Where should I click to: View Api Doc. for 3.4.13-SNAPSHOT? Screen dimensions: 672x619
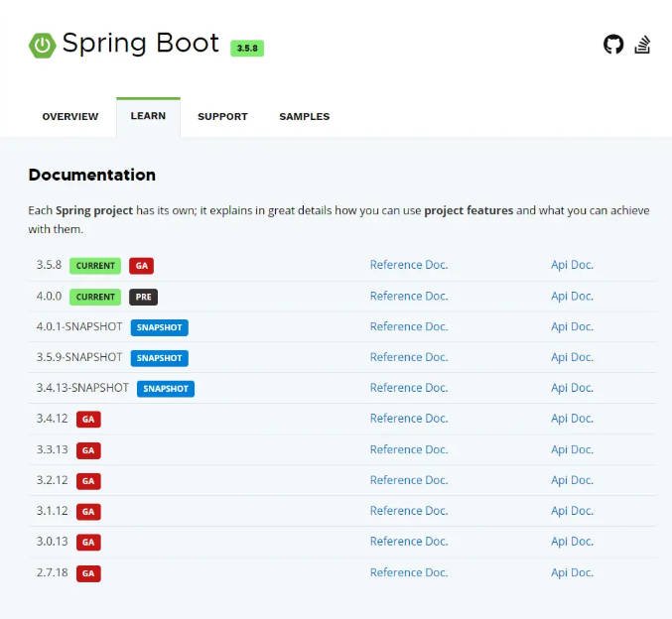pos(572,388)
